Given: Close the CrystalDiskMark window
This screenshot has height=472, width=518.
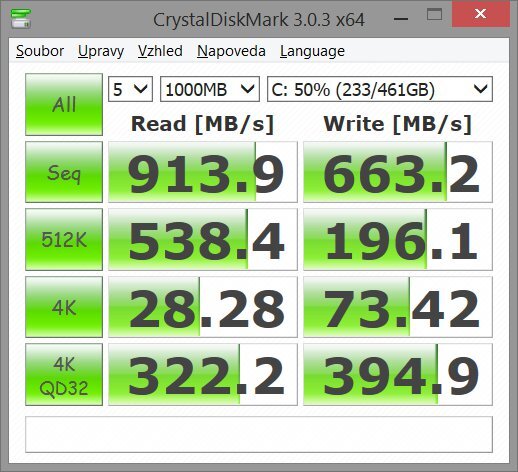Looking at the screenshot, I should pos(481,14).
